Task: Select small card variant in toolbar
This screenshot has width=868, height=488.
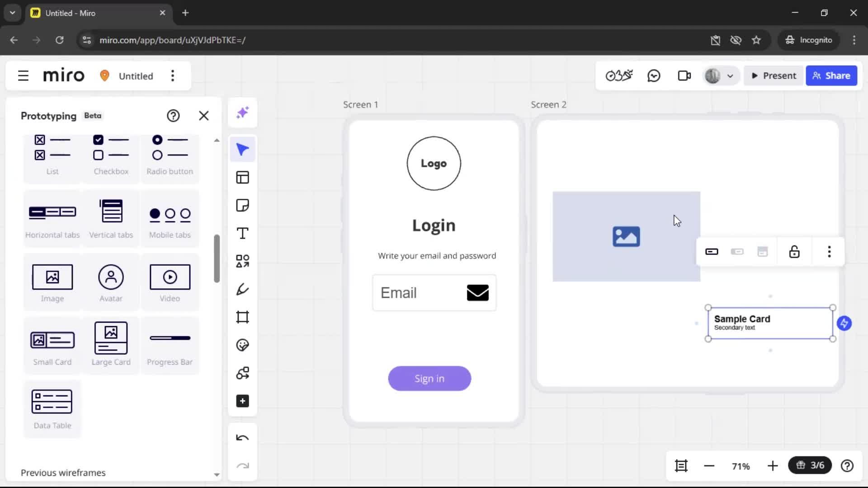Action: coord(712,252)
